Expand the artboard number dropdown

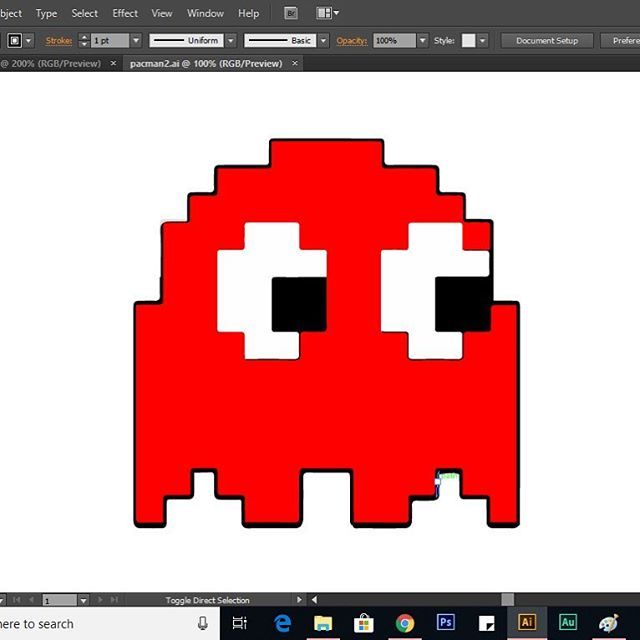(83, 600)
